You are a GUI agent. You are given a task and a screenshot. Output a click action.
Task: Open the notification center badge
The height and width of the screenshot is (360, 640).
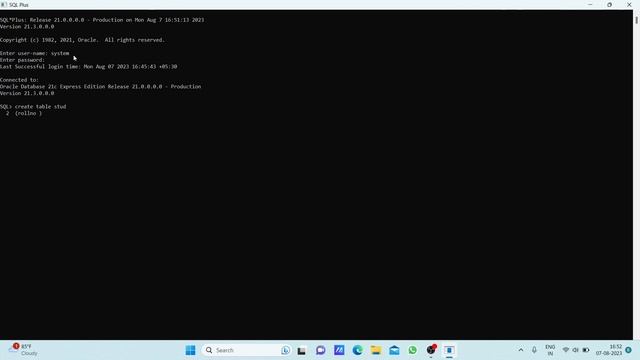point(629,350)
